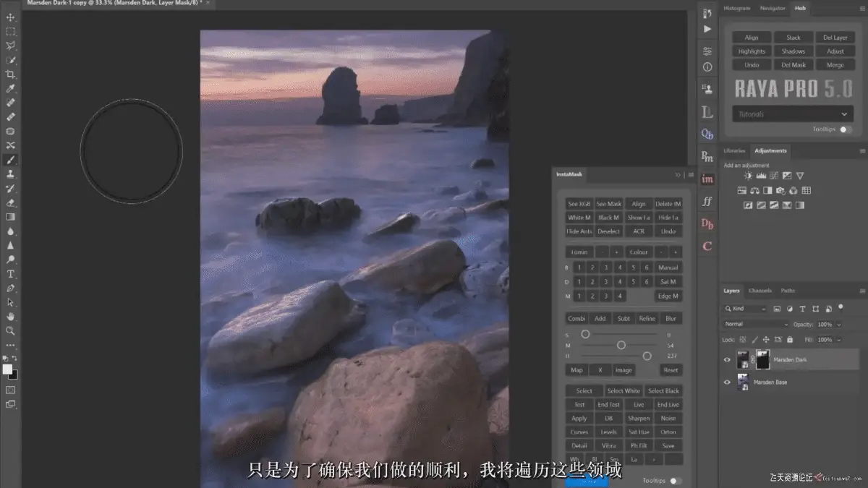Image resolution: width=868 pixels, height=488 pixels.
Task: Switch to the Libraries tab
Action: 735,150
